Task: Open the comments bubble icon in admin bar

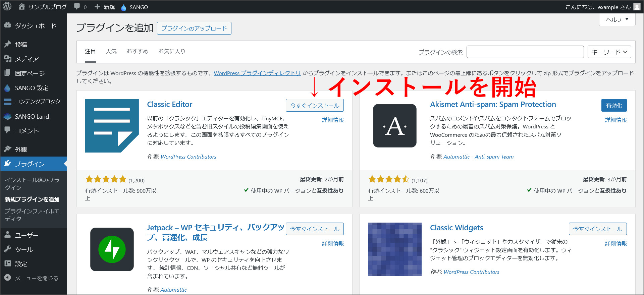Action: click(77, 7)
